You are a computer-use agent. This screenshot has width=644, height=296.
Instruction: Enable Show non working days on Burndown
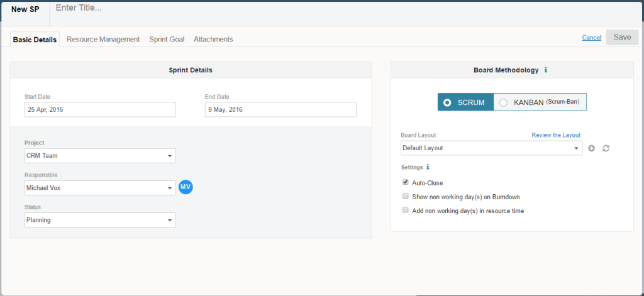(x=406, y=196)
